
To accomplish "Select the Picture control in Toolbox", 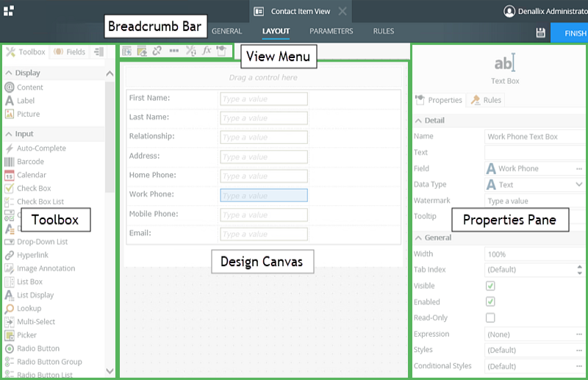I will coord(22,114).
